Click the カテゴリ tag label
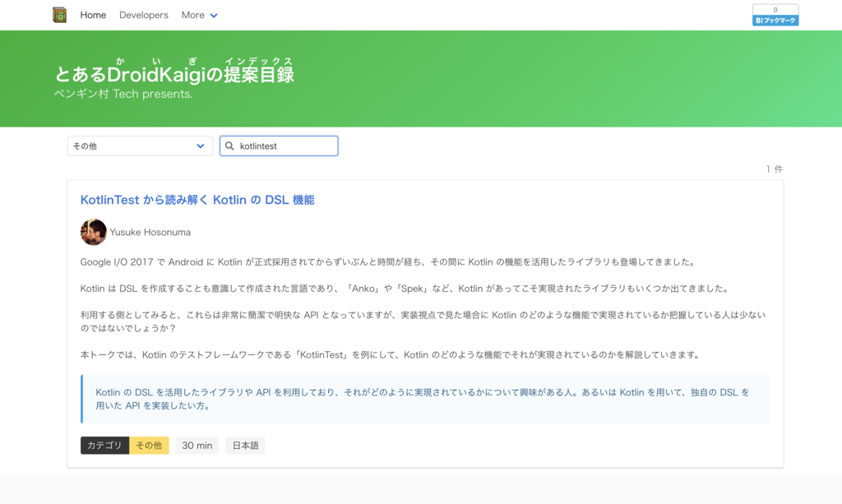842x504 pixels. 104,446
